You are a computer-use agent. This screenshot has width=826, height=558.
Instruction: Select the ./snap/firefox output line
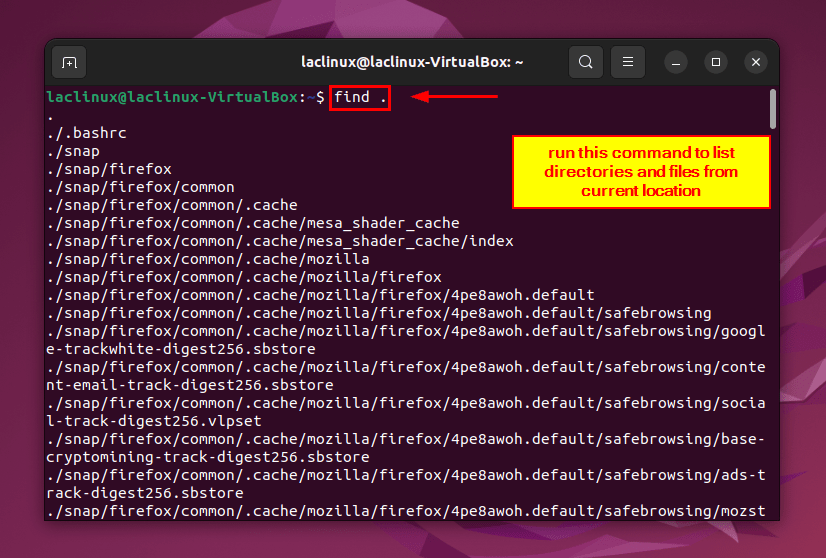(x=109, y=169)
